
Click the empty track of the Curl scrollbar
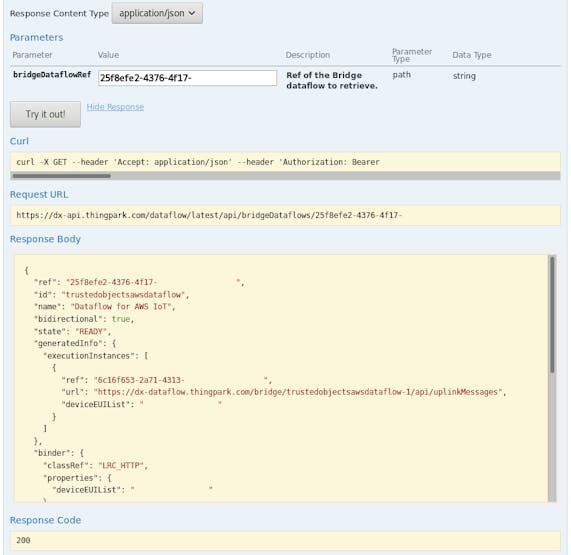(335, 176)
